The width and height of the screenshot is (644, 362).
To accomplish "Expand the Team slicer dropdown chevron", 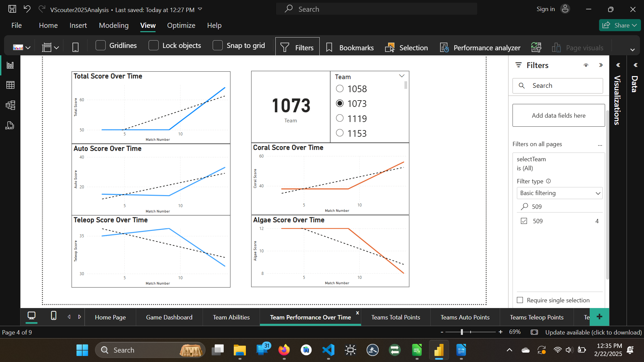I will tap(401, 76).
